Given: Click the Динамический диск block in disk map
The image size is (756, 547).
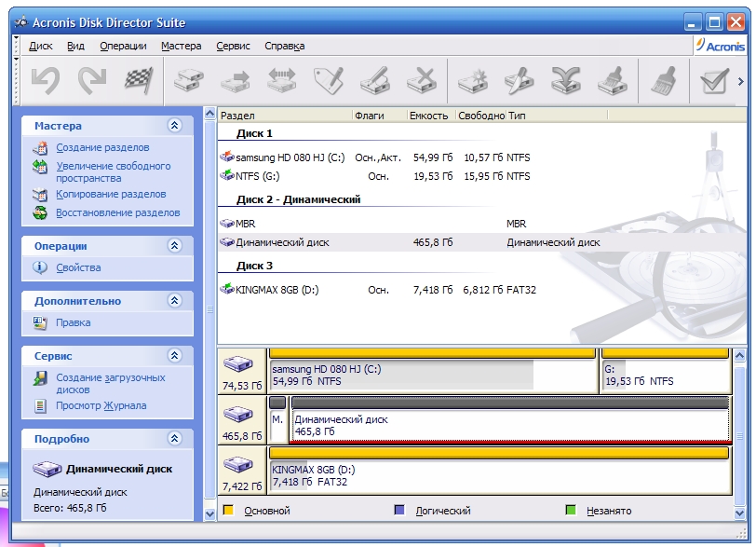Looking at the screenshot, I should (x=511, y=419).
